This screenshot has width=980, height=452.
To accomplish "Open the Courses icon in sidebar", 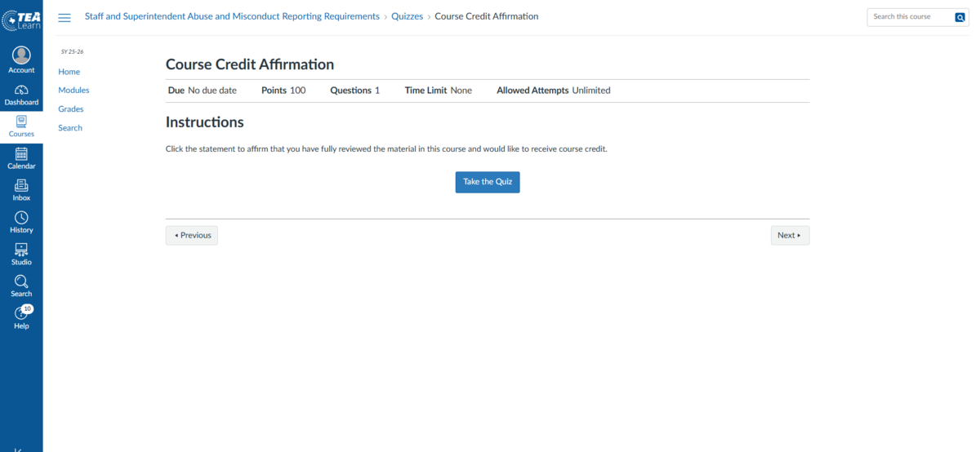I will pos(21,122).
